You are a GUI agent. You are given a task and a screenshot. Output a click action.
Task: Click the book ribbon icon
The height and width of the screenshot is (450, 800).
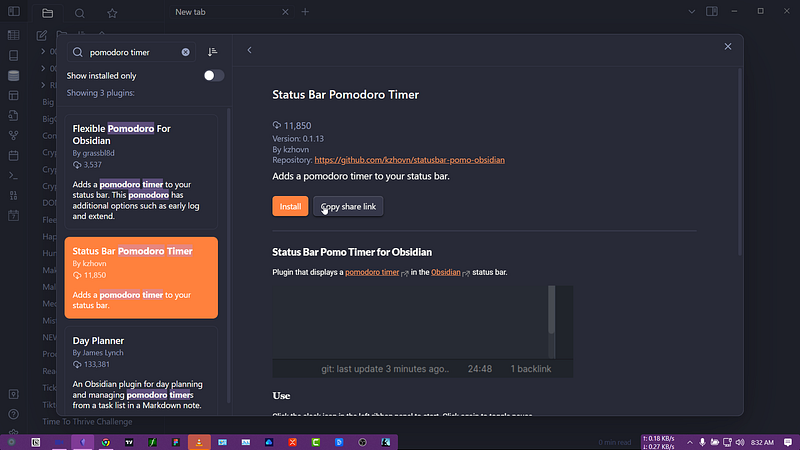pyautogui.click(x=14, y=55)
